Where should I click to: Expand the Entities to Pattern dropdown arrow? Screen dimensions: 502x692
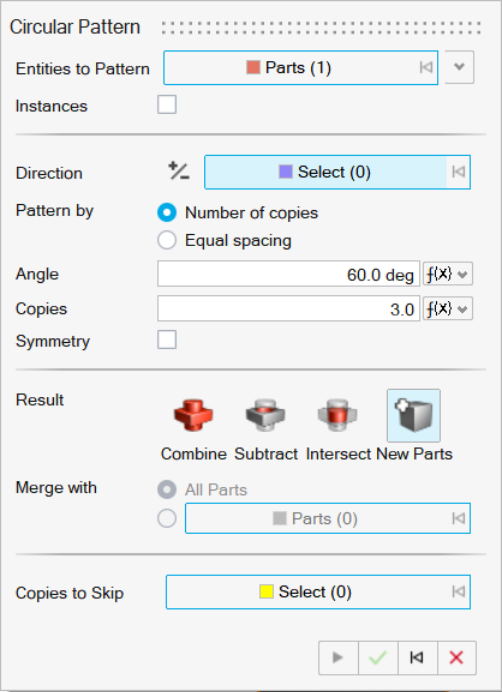coord(459,67)
